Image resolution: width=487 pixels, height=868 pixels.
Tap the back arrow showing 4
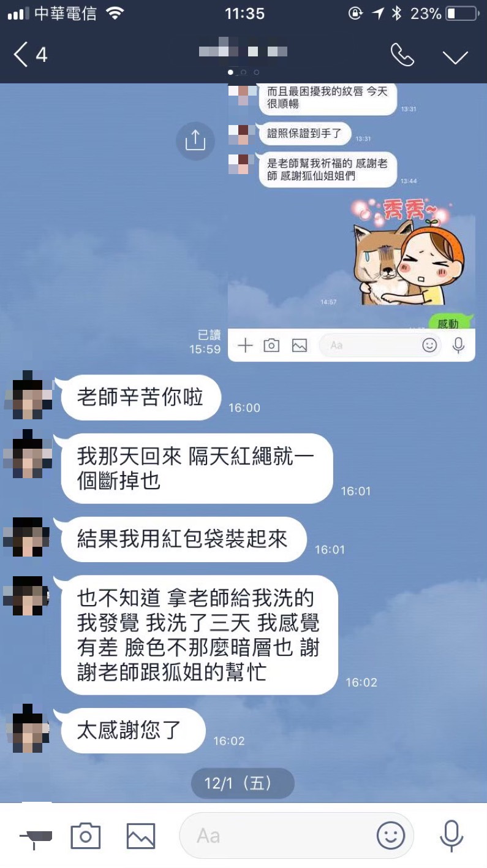coord(31,55)
